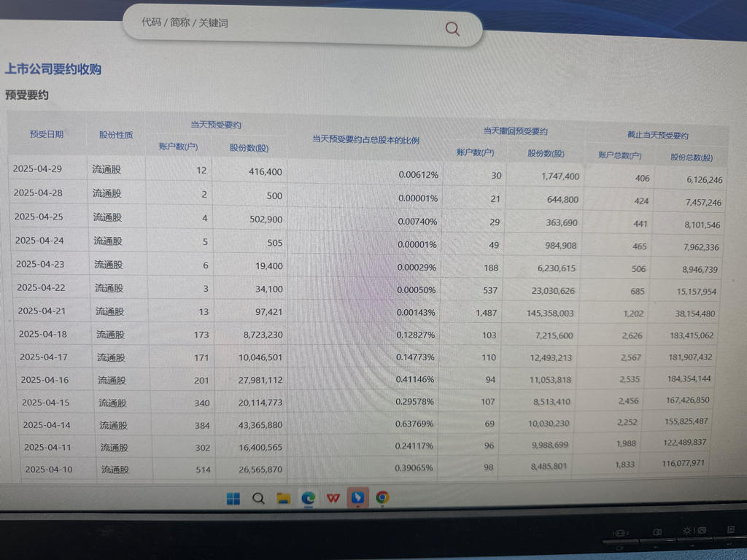Click the 截止当天预受要约 group header
This screenshot has height=560, width=747.
click(657, 135)
